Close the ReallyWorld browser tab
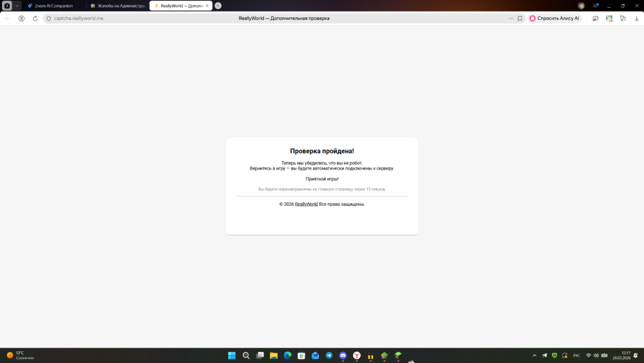The height and width of the screenshot is (363, 644). (x=207, y=6)
